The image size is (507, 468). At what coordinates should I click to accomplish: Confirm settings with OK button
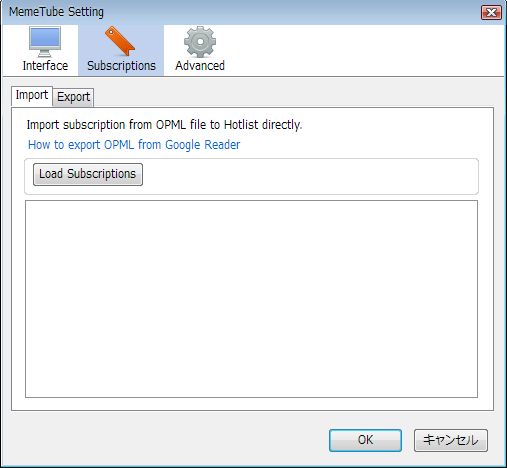pyautogui.click(x=365, y=440)
